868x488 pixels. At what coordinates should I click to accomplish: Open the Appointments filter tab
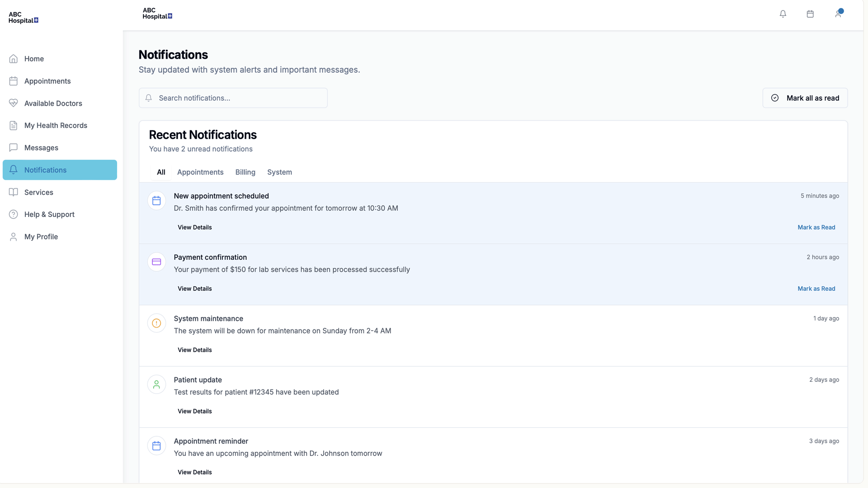200,172
